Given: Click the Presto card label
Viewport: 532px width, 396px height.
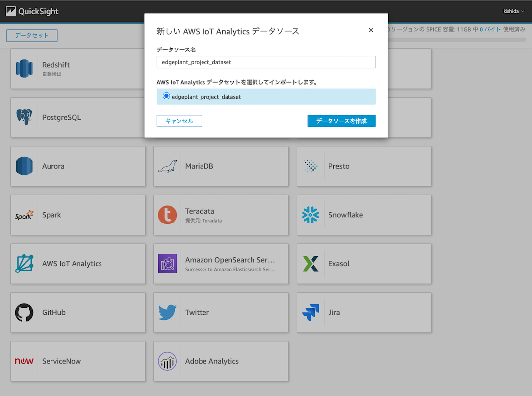Looking at the screenshot, I should 339,166.
